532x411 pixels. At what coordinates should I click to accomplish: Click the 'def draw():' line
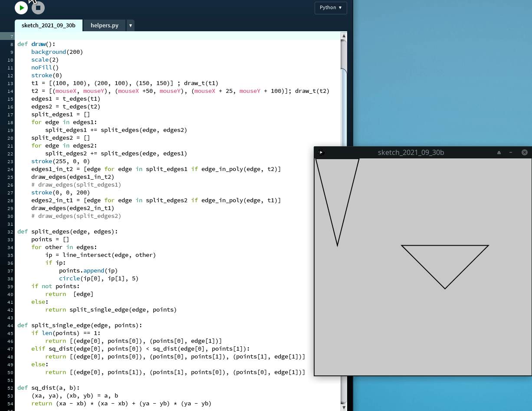click(36, 44)
